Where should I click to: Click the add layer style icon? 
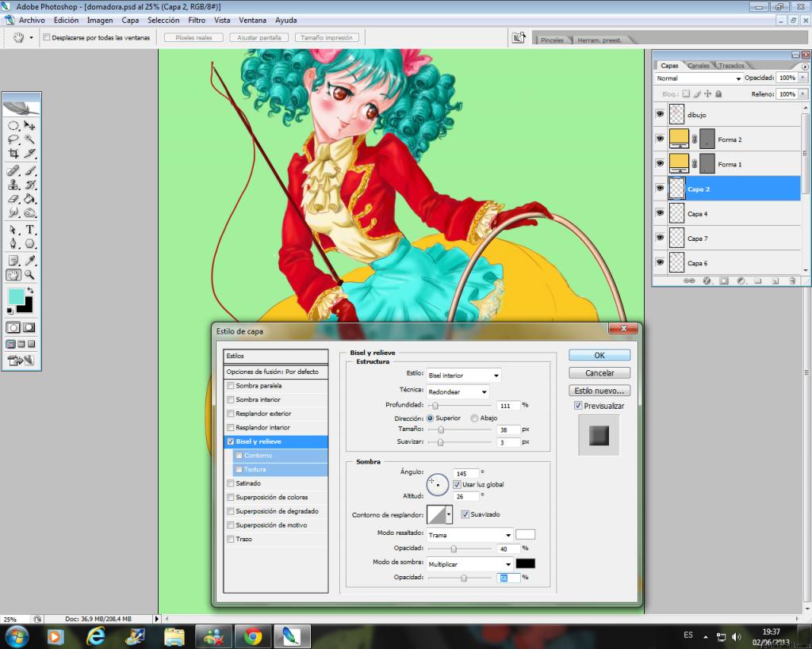(707, 281)
